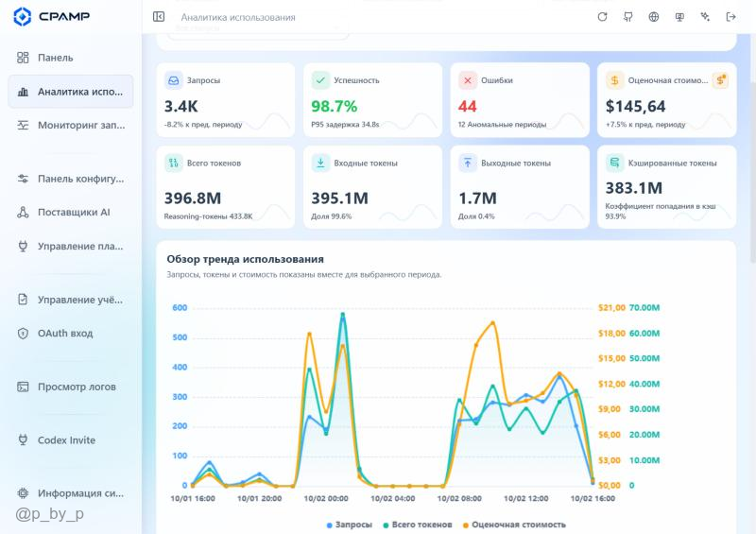This screenshot has height=534, width=756.
Task: Toggle Запросы series in chart legend
Action: pos(350,525)
